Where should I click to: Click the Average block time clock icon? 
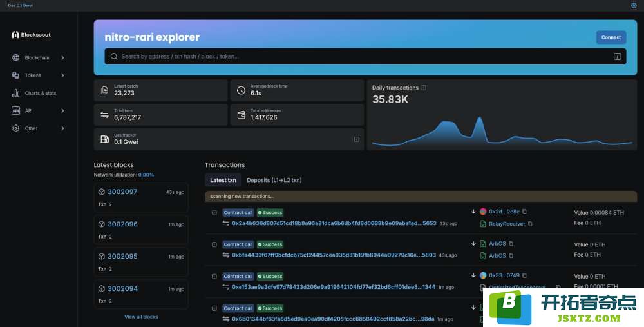tap(241, 90)
